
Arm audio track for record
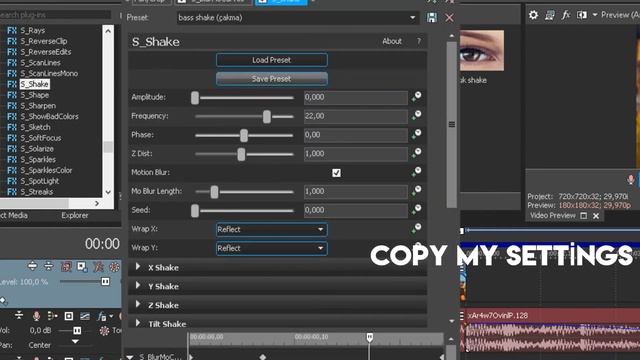click(36, 316)
